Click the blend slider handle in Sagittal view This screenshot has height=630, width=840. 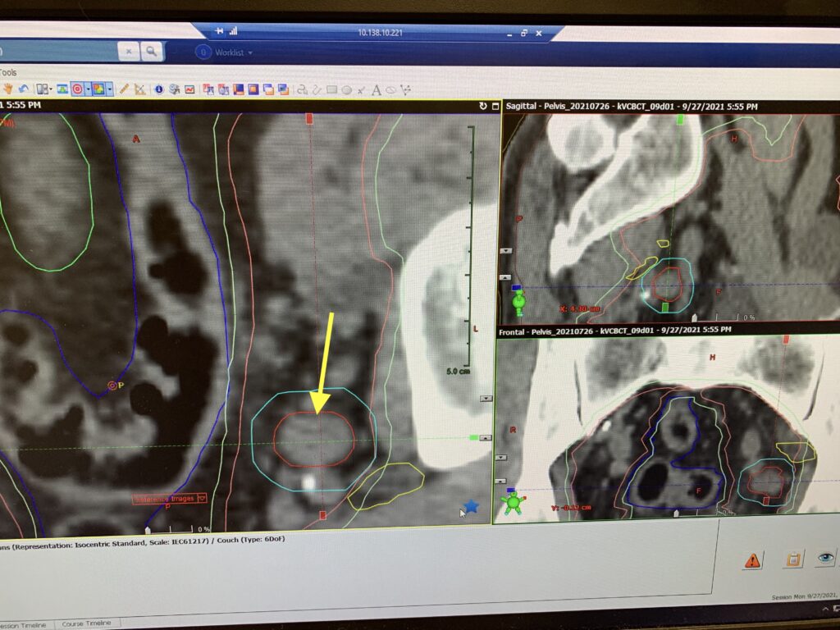pos(695,318)
